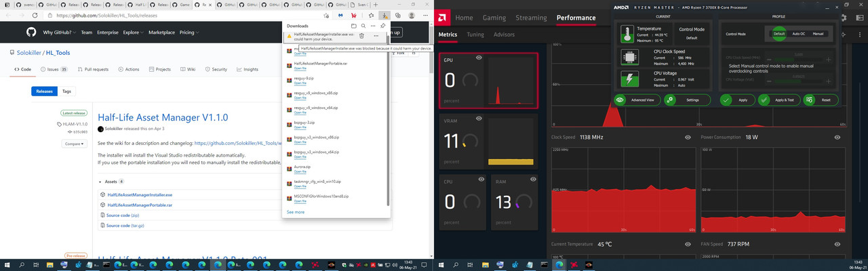868x271 pixels.
Task: Open file link under Aurora.zip
Action: point(300,171)
